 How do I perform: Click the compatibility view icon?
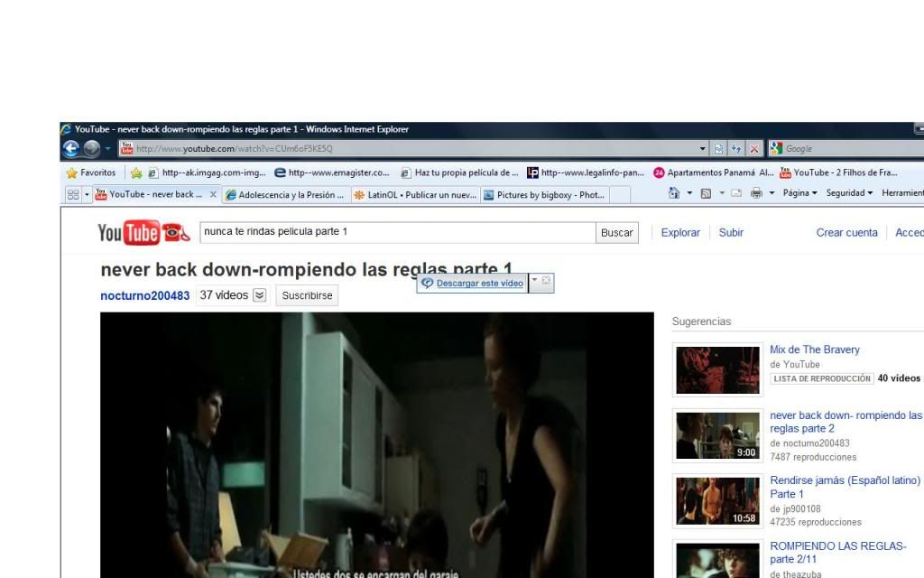coord(718,149)
